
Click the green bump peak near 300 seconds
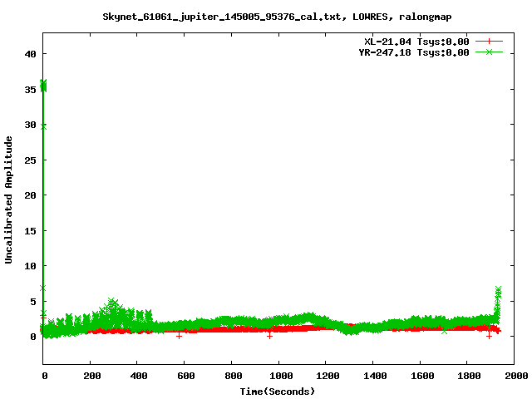pyautogui.click(x=112, y=302)
